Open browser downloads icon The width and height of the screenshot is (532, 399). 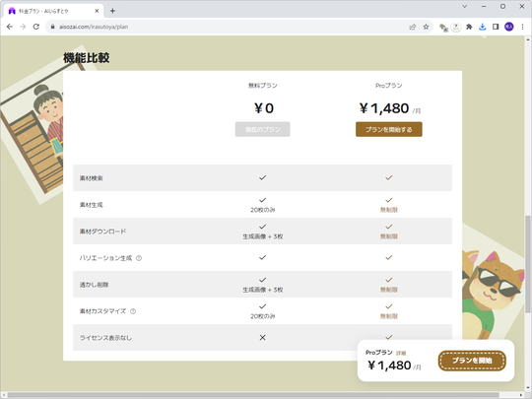coord(482,27)
